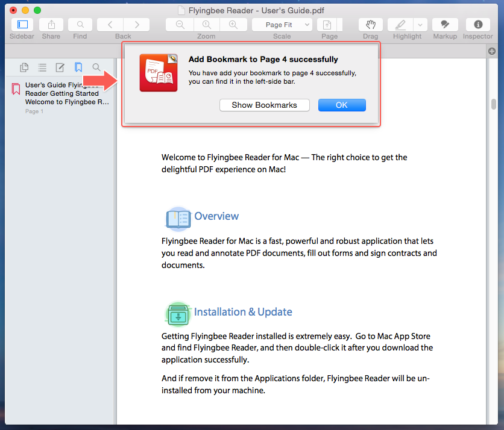
Task: Click the green Installation drawer icon
Action: pos(178,314)
